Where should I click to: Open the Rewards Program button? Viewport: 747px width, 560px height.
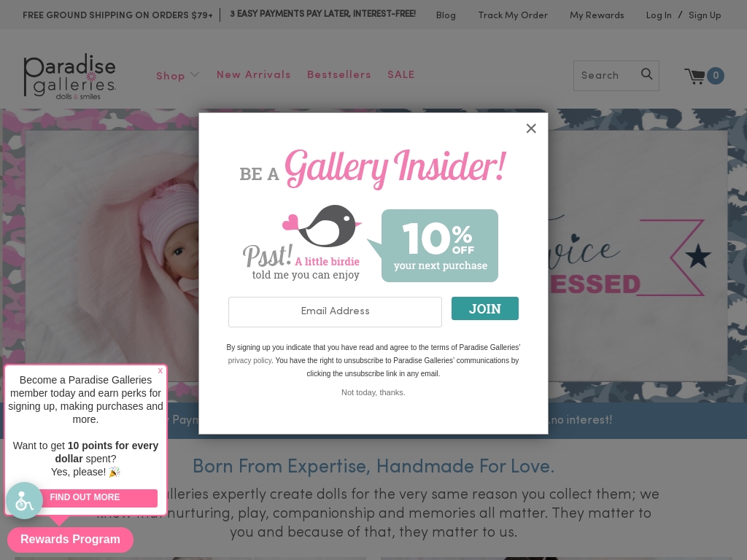point(70,540)
